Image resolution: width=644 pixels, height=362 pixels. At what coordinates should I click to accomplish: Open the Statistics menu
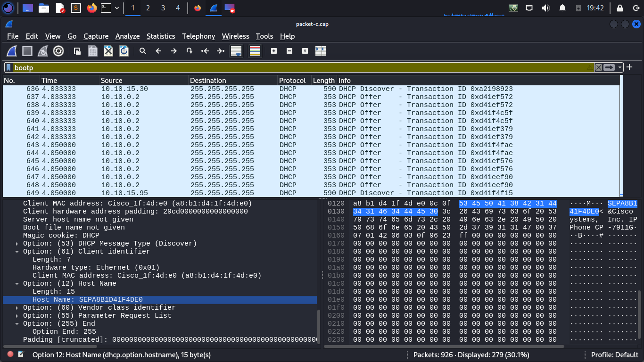(x=161, y=36)
